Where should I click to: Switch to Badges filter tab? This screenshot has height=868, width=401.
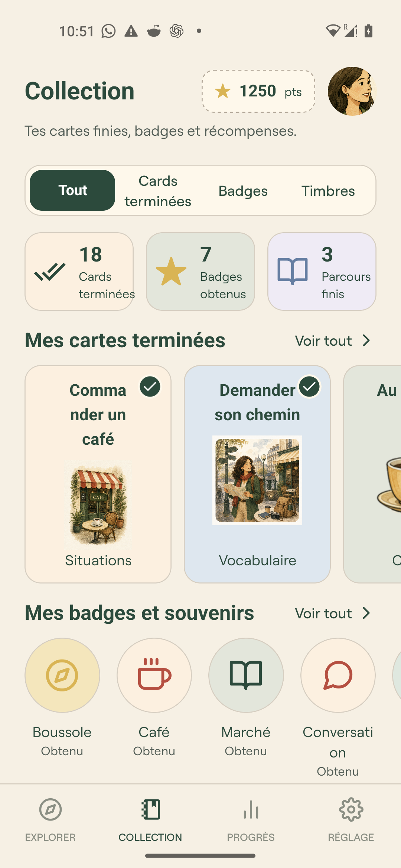243,191
